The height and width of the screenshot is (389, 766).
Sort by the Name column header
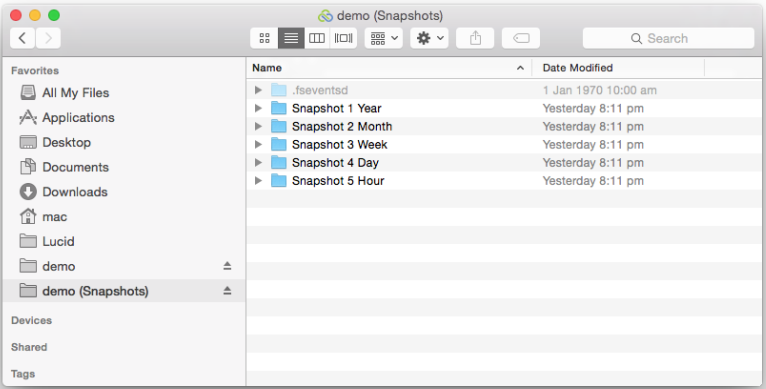(x=389, y=68)
